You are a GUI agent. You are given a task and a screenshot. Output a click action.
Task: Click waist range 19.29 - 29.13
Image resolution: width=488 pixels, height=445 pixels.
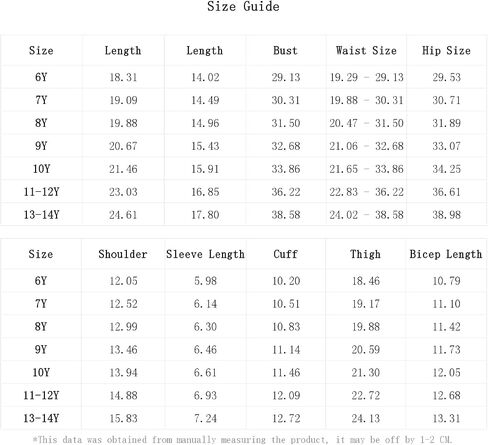[366, 77]
